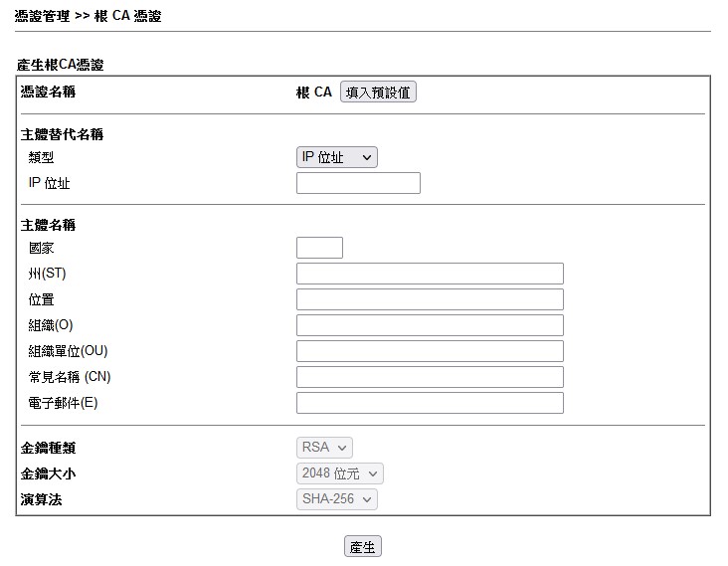Click the 主體替代名稱 section label
The width and height of the screenshot is (728, 566).
[62, 134]
